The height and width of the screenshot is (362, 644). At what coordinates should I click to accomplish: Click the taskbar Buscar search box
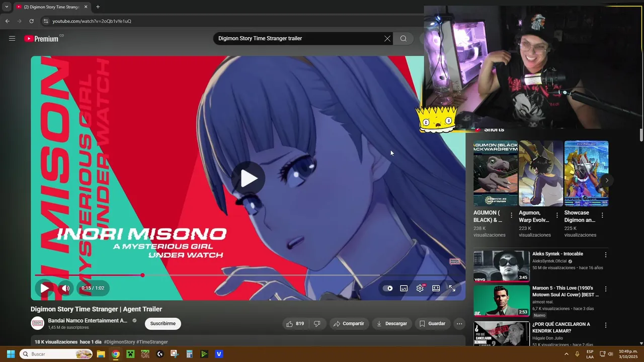[x=56, y=354]
